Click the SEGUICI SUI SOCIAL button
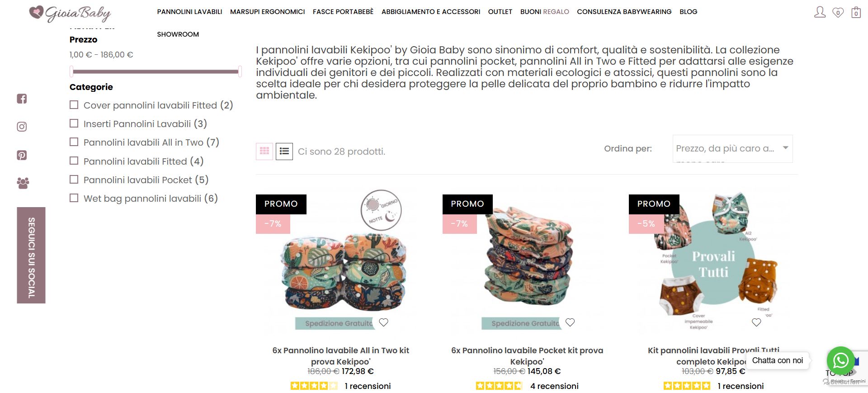This screenshot has height=393, width=868. click(x=31, y=255)
